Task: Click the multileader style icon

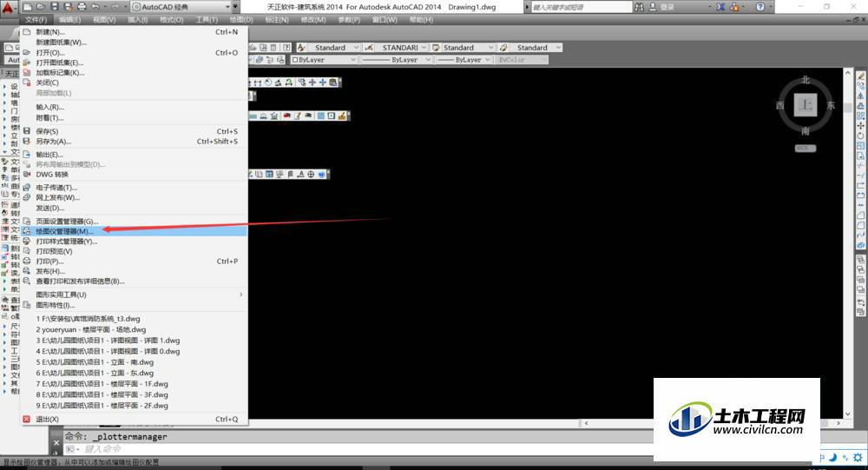Action: pos(503,48)
